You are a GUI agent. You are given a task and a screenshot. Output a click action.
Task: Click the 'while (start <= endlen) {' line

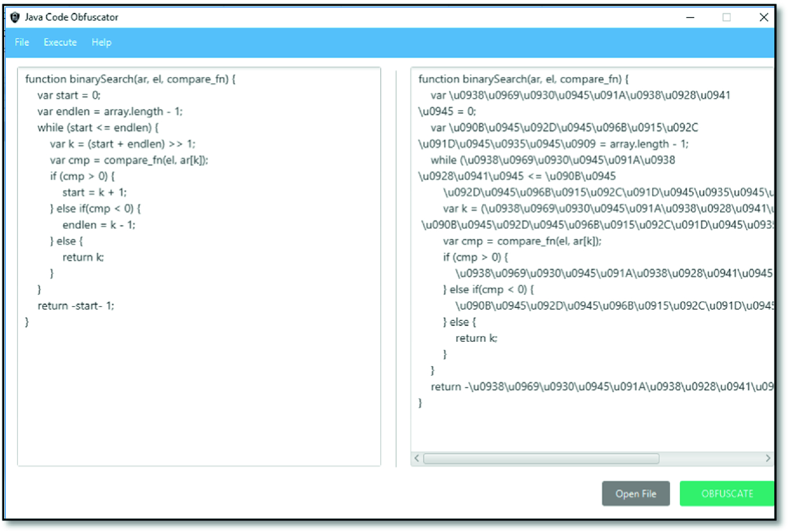coord(98,128)
